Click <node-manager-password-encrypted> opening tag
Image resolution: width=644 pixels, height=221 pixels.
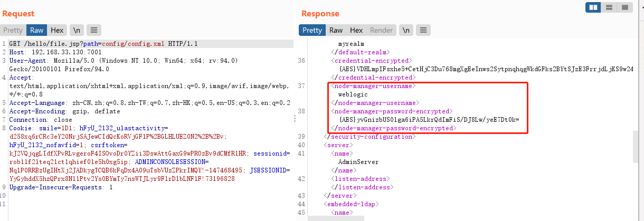pos(392,111)
